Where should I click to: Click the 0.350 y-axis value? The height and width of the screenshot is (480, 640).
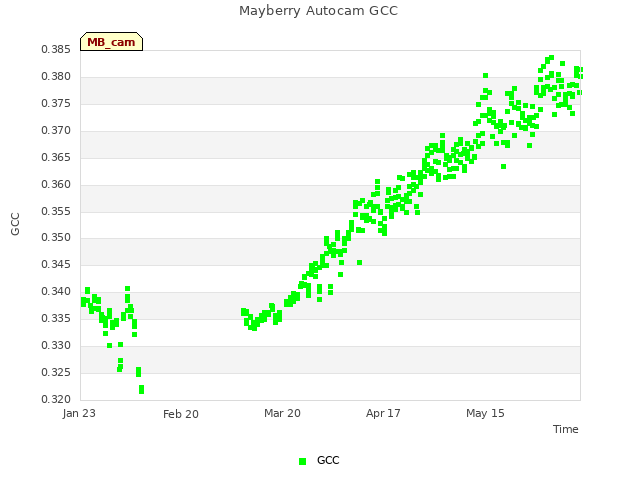coord(56,237)
